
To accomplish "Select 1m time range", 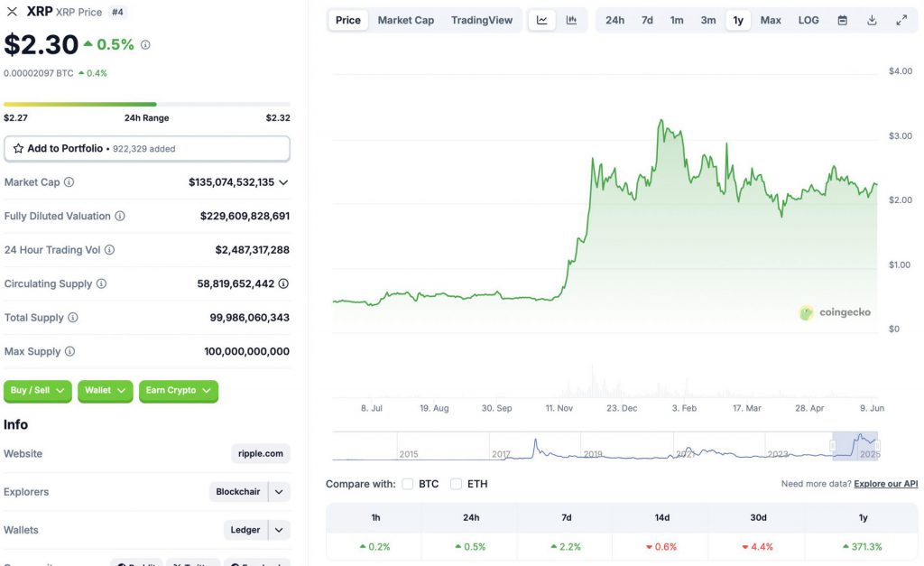I will click(677, 20).
